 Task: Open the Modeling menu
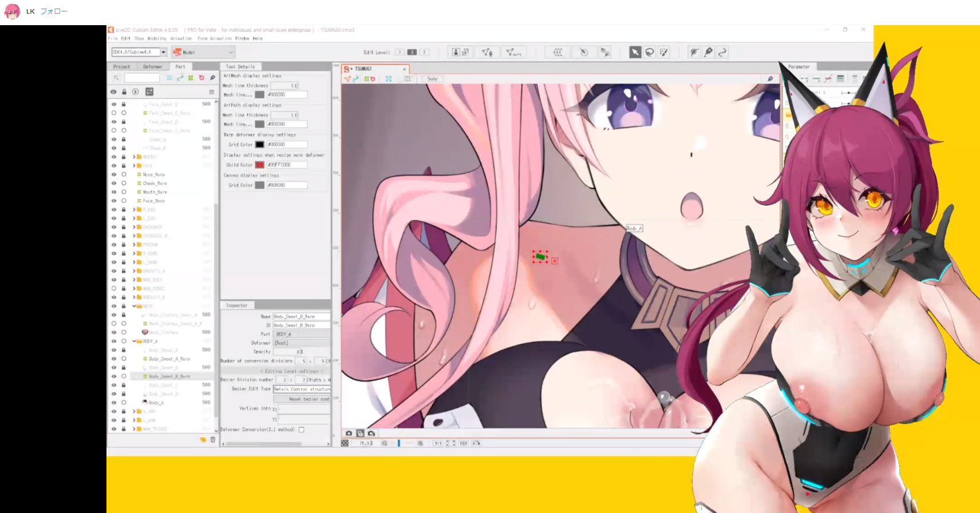point(157,38)
